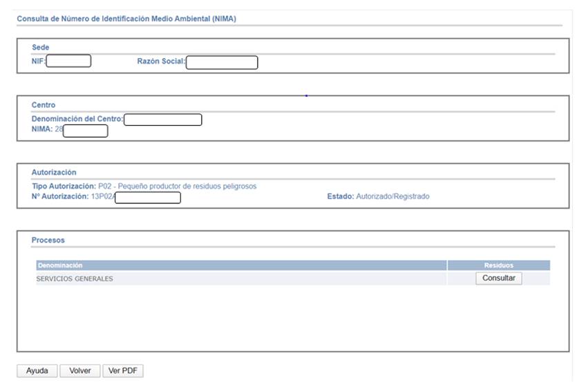This screenshot has width=588, height=392.
Task: Click the Autorización section heading
Action: (x=54, y=172)
